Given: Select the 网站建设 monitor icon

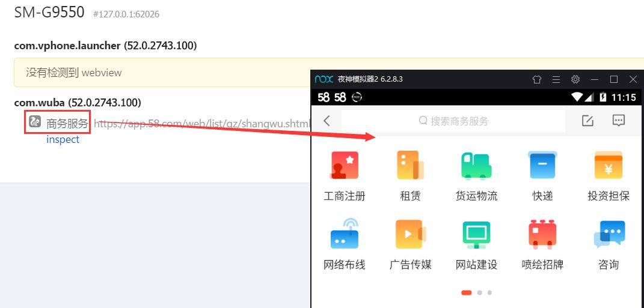Looking at the screenshot, I should 476,235.
